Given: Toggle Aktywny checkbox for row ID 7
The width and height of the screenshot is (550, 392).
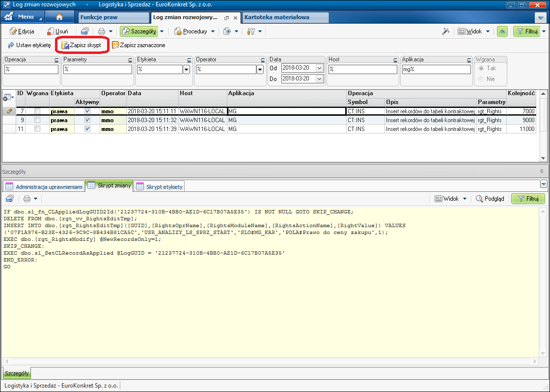Looking at the screenshot, I should pos(87,111).
